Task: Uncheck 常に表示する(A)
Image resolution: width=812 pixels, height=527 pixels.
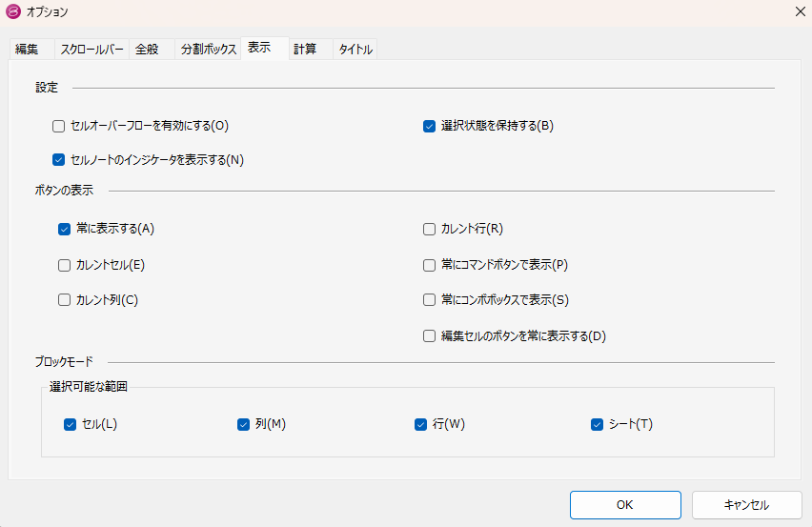Action: pyautogui.click(x=64, y=229)
